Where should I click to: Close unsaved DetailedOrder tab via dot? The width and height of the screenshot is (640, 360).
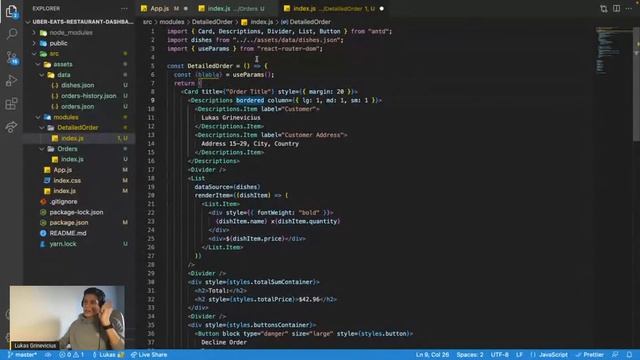(382, 9)
